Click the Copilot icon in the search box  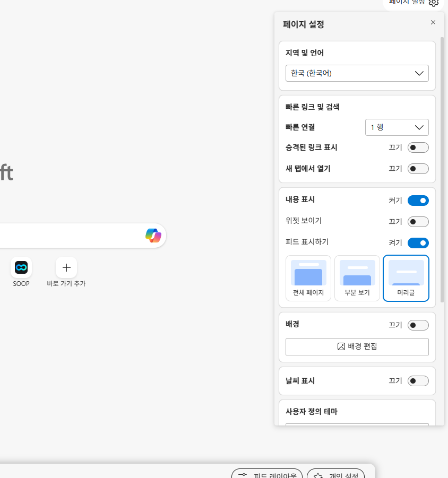click(x=153, y=236)
